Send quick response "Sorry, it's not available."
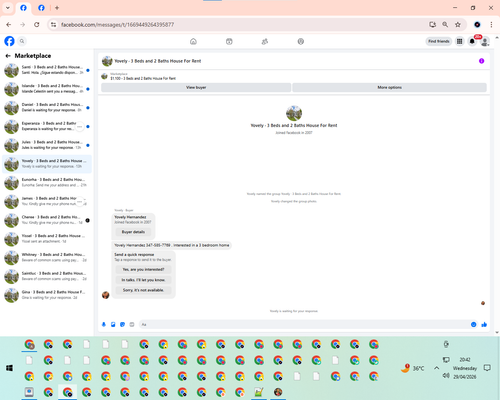This screenshot has height=400, width=500. pos(143,290)
